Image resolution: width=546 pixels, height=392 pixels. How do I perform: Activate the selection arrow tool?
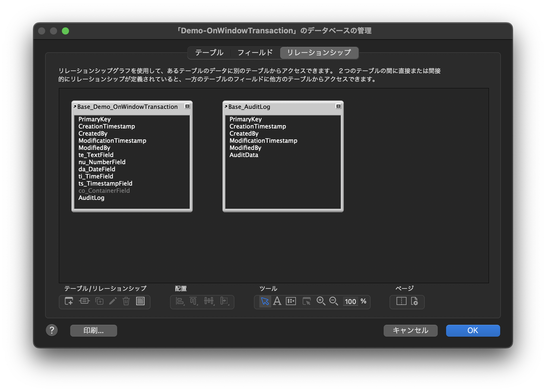pos(264,301)
